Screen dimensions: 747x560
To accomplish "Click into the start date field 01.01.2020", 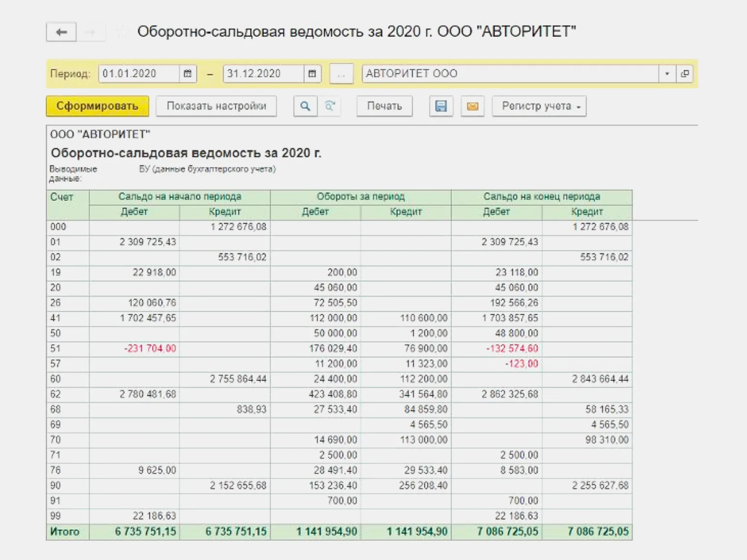I will (139, 74).
